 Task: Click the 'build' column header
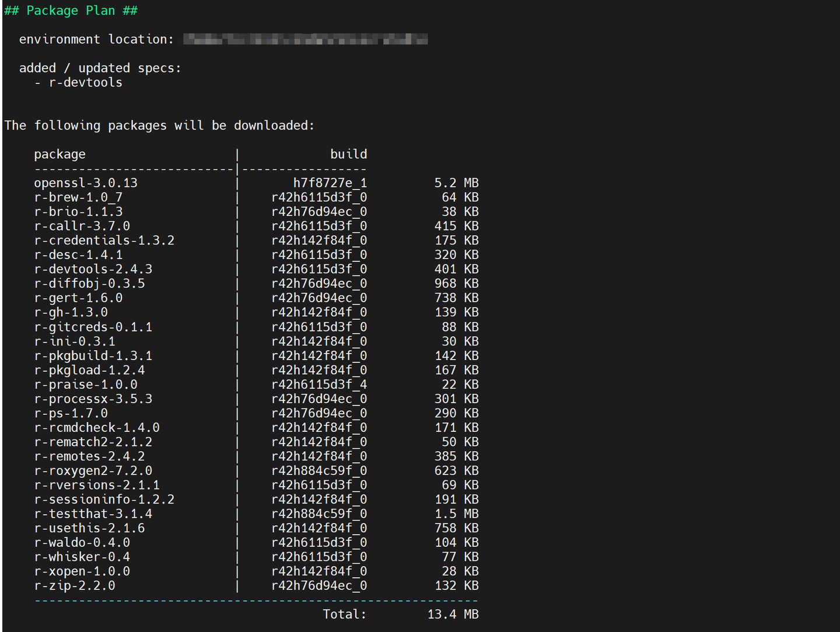coord(348,154)
